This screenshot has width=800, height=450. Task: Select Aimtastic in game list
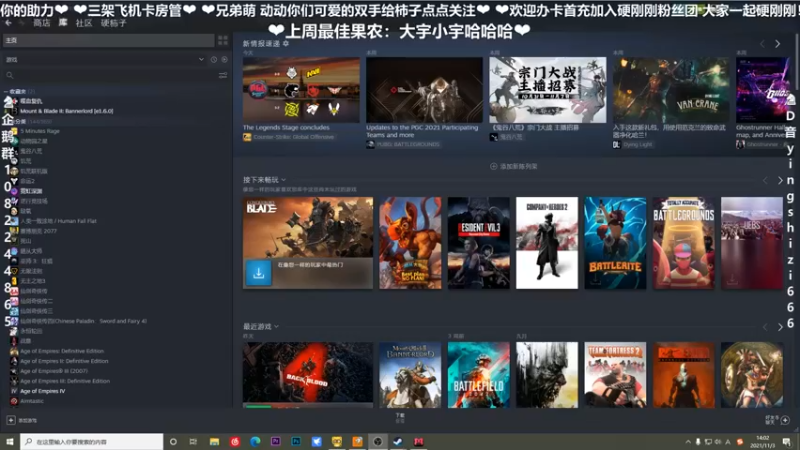(32, 401)
